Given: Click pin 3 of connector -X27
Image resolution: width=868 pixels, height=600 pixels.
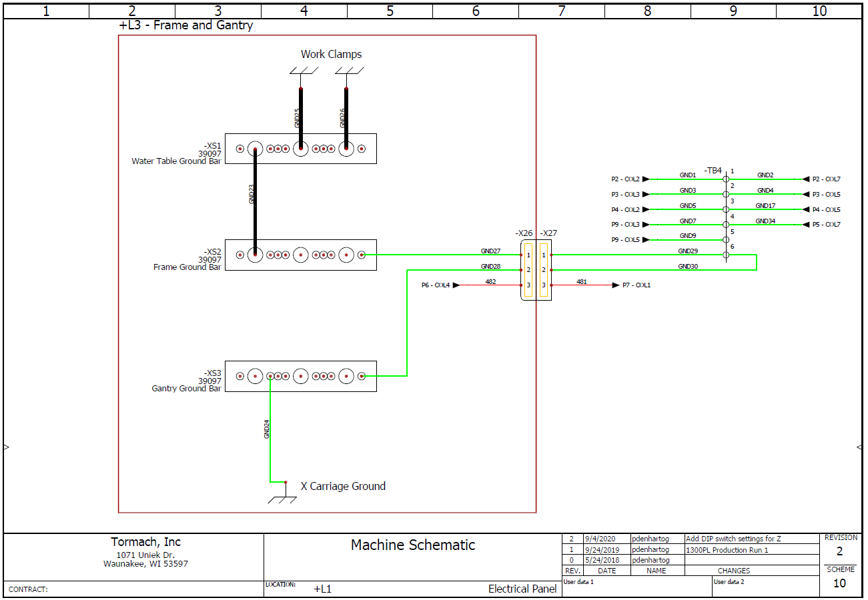Looking at the screenshot, I should [x=544, y=285].
